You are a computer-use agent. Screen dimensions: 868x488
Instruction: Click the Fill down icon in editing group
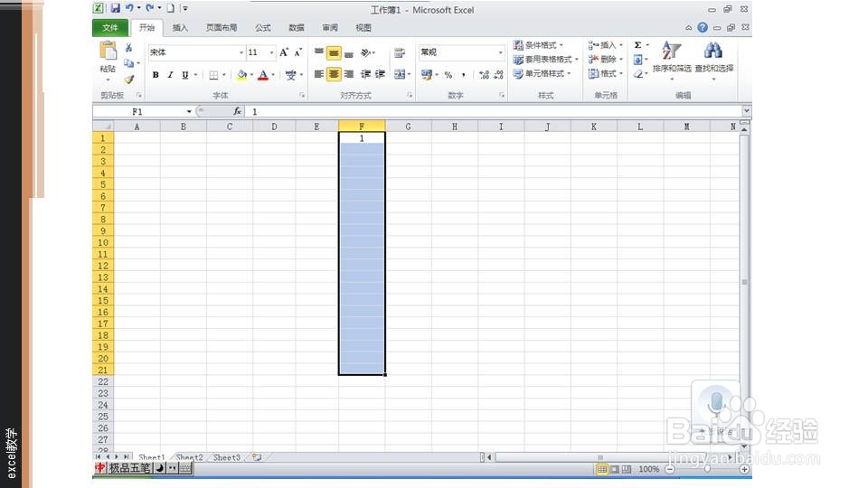pos(637,60)
